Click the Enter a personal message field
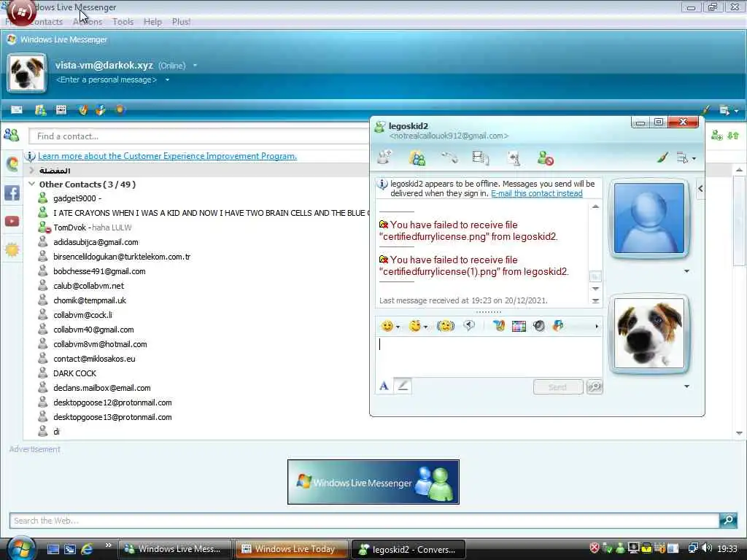Viewport: 747px width, 560px height. click(x=107, y=79)
